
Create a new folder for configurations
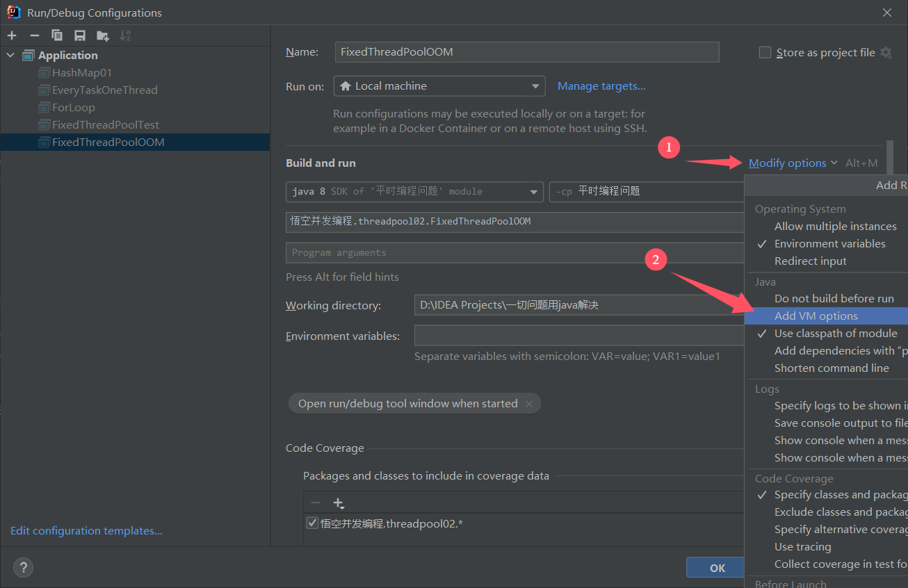102,35
